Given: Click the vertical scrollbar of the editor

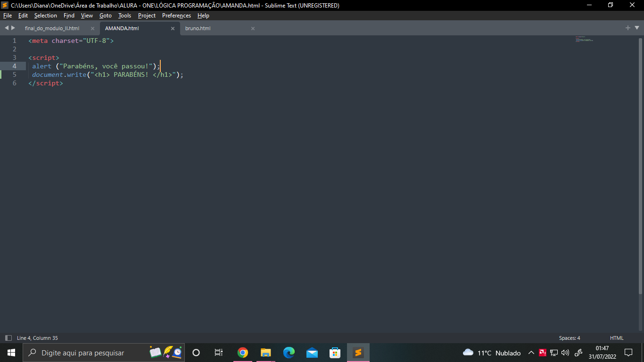Looking at the screenshot, I should point(641,165).
